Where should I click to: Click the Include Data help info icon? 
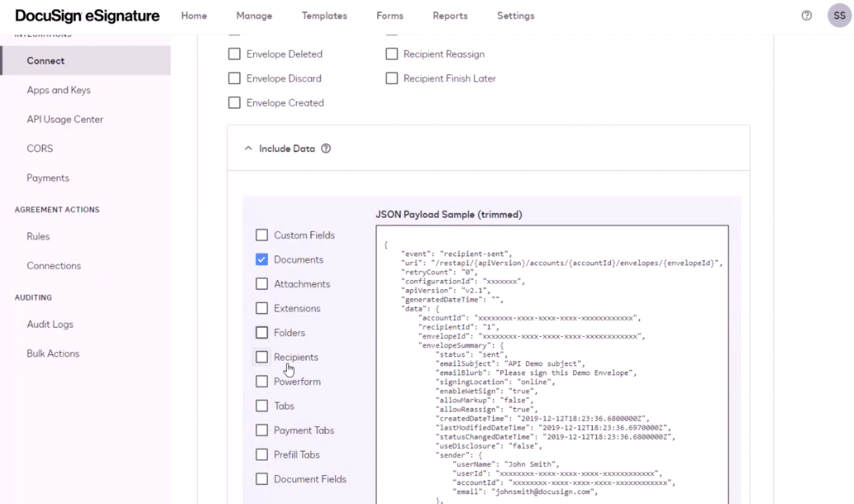point(326,148)
